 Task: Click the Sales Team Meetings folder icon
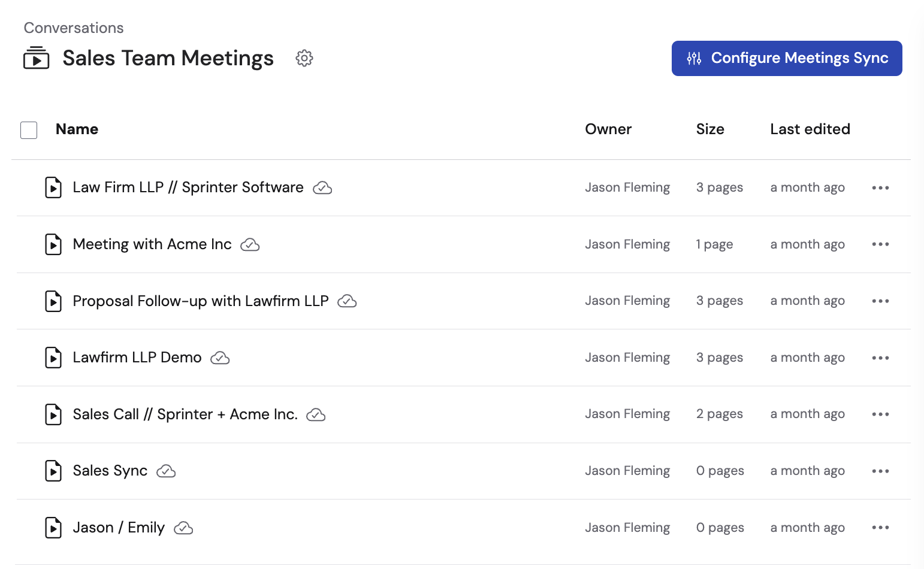pos(36,58)
